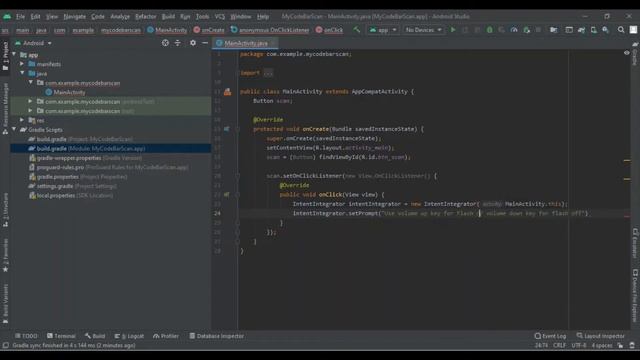Open the Refactor menu
Image resolution: width=640 pixels, height=360 pixels.
click(146, 16)
